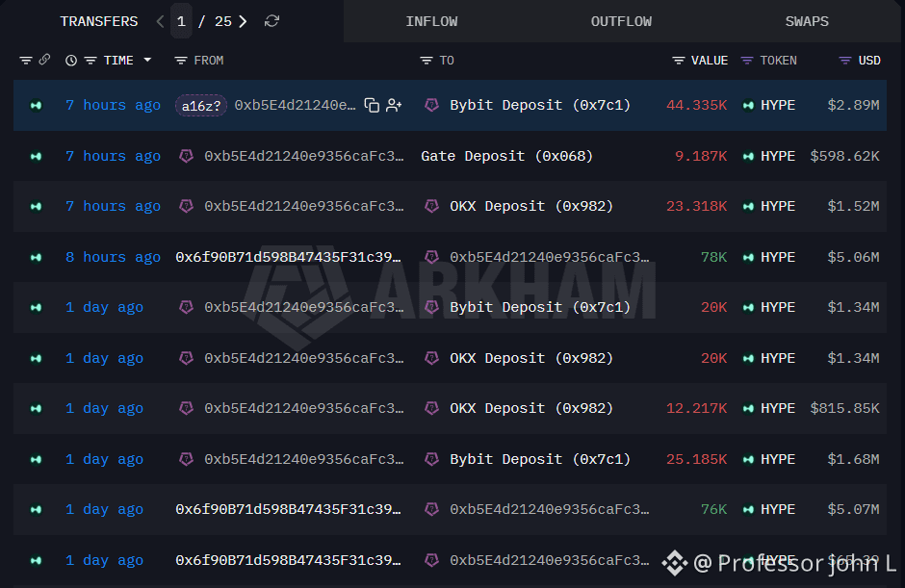Open the general filter icon left of link icon

pyautogui.click(x=25, y=60)
